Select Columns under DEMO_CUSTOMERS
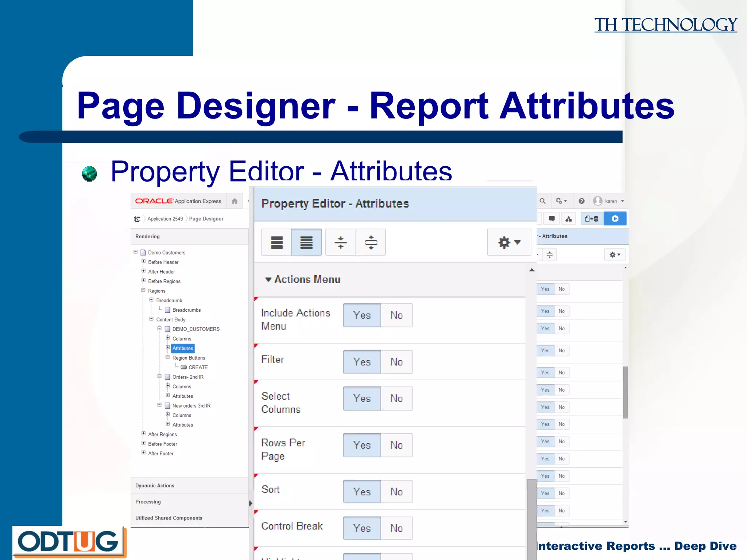Screen dimensions: 747x560 (182, 339)
